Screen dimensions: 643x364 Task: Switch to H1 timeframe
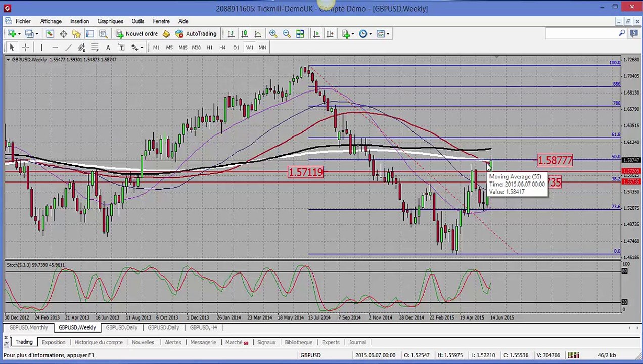209,48
